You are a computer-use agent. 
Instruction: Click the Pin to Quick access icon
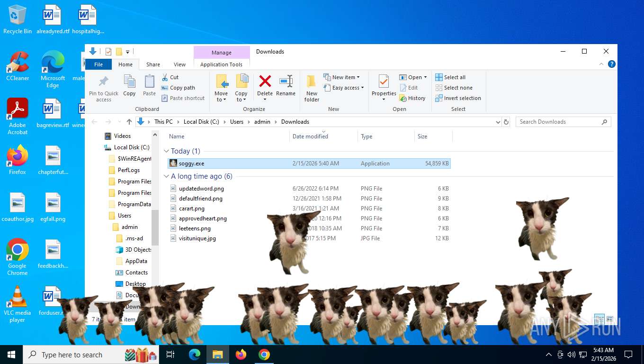click(x=103, y=88)
